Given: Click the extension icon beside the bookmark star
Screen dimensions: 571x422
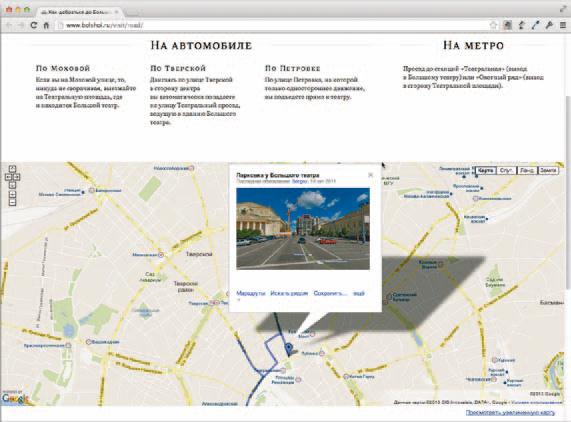Looking at the screenshot, I should point(507,25).
